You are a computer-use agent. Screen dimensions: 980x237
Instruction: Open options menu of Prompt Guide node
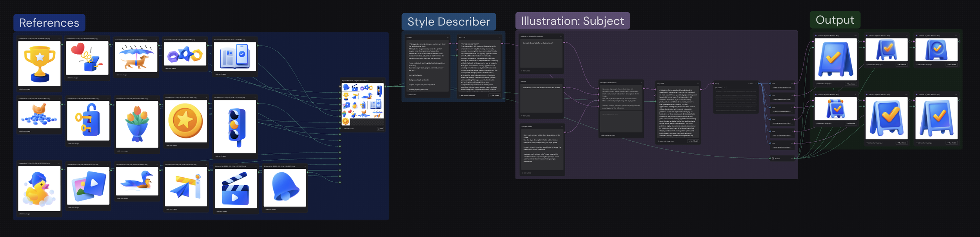562,126
